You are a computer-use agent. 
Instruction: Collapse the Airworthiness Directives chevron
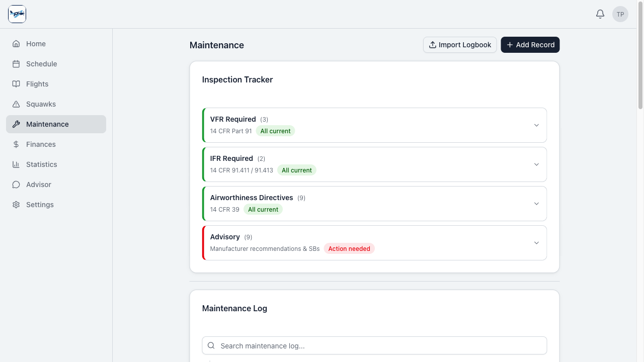[536, 204]
